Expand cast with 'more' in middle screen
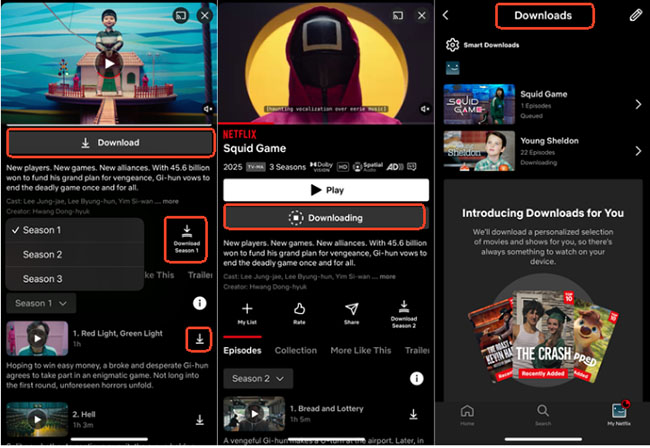 coord(387,276)
